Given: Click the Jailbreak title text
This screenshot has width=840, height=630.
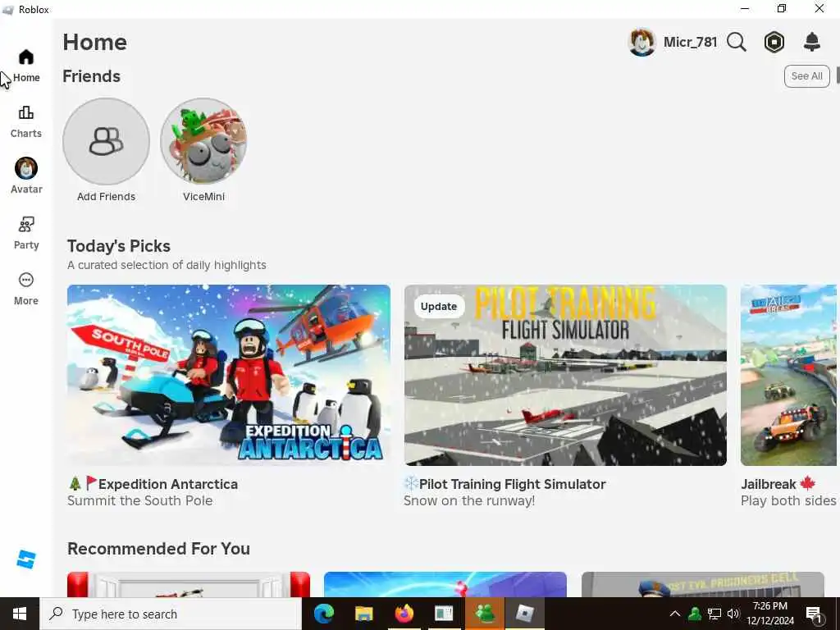Looking at the screenshot, I should (x=768, y=484).
